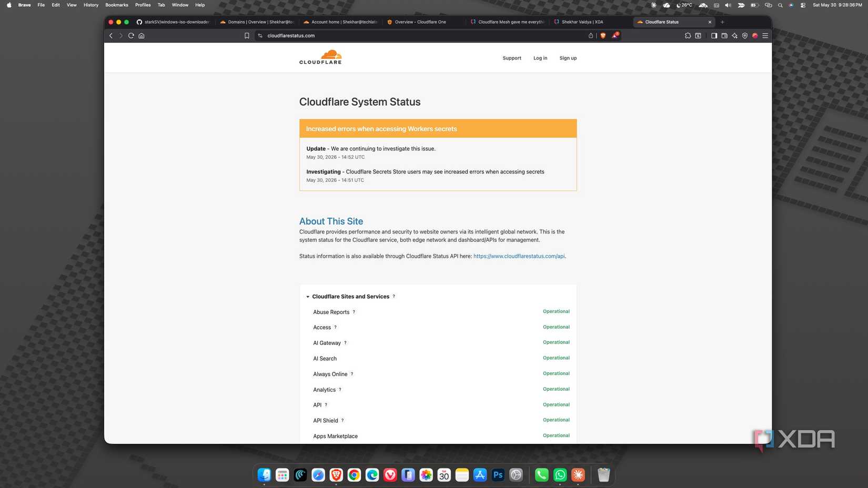
Task: Open the Bookmarks menu in menu bar
Action: (x=117, y=5)
